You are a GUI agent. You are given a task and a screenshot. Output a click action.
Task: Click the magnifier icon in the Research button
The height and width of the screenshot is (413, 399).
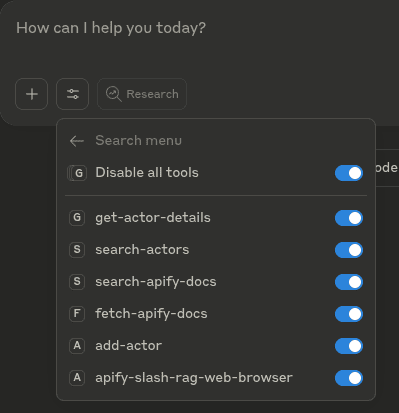(114, 94)
